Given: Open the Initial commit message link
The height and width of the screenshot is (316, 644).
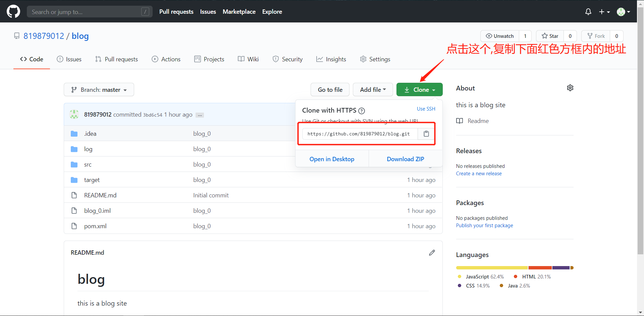Looking at the screenshot, I should click(211, 195).
